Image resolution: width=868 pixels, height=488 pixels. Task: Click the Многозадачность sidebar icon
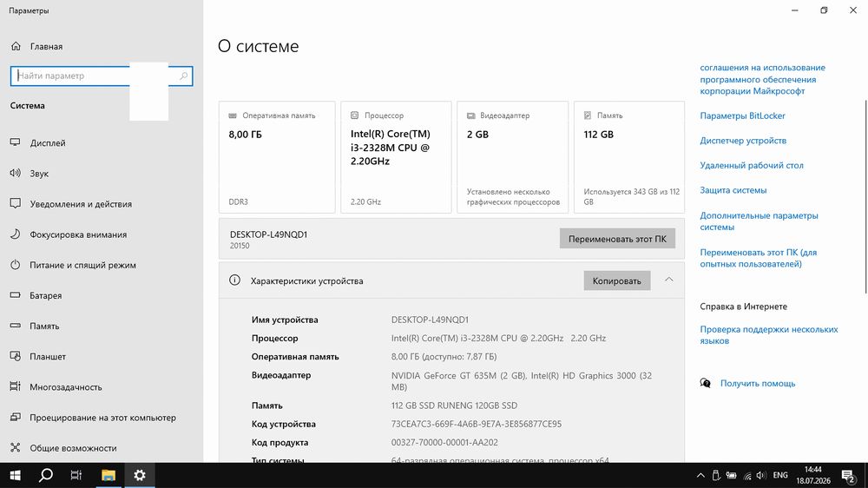coord(15,386)
